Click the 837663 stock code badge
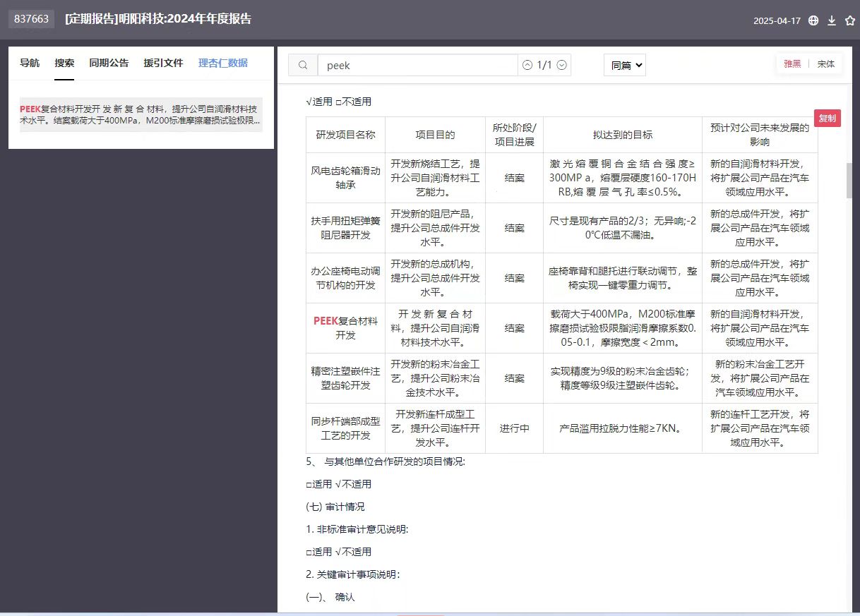The image size is (860, 616). [32, 19]
